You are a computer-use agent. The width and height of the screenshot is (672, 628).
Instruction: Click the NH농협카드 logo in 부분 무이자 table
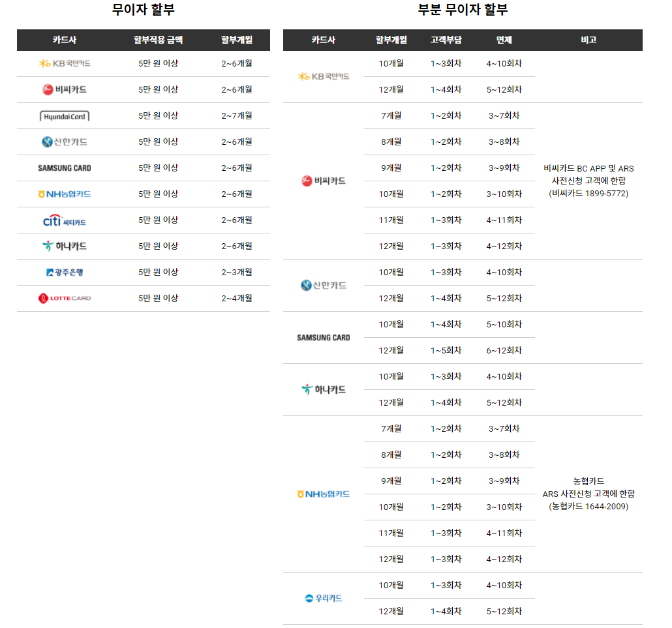324,494
